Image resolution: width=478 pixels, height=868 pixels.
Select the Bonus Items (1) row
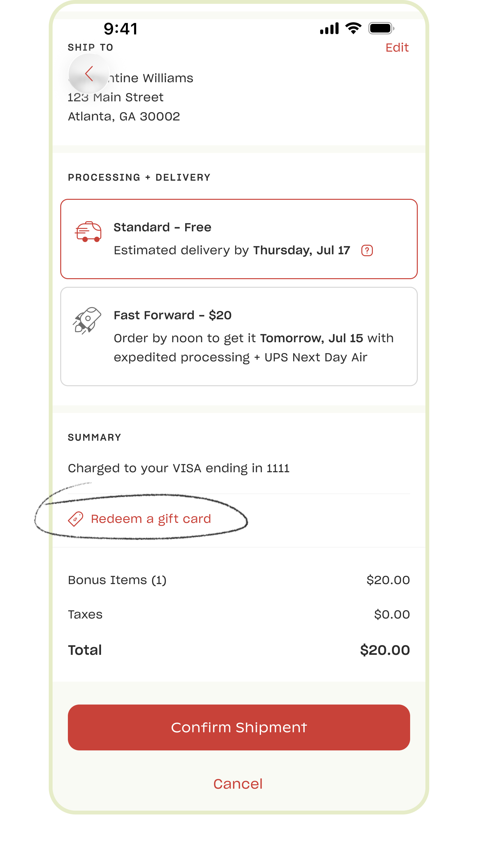tap(238, 580)
